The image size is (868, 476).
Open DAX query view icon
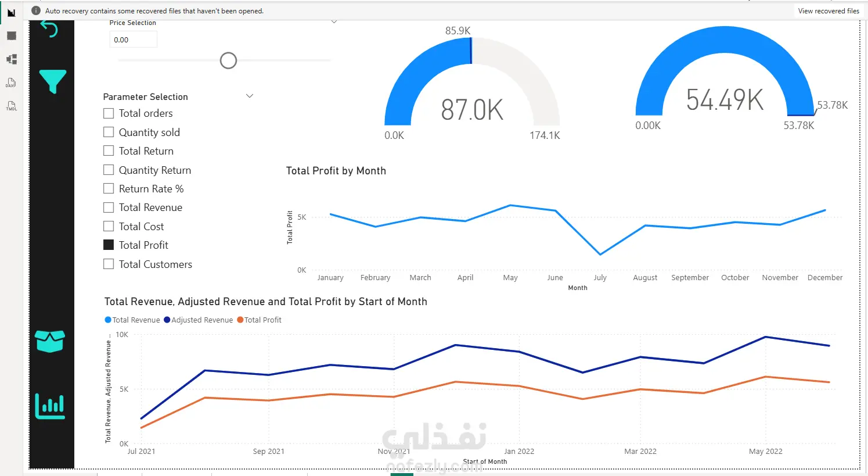click(11, 83)
